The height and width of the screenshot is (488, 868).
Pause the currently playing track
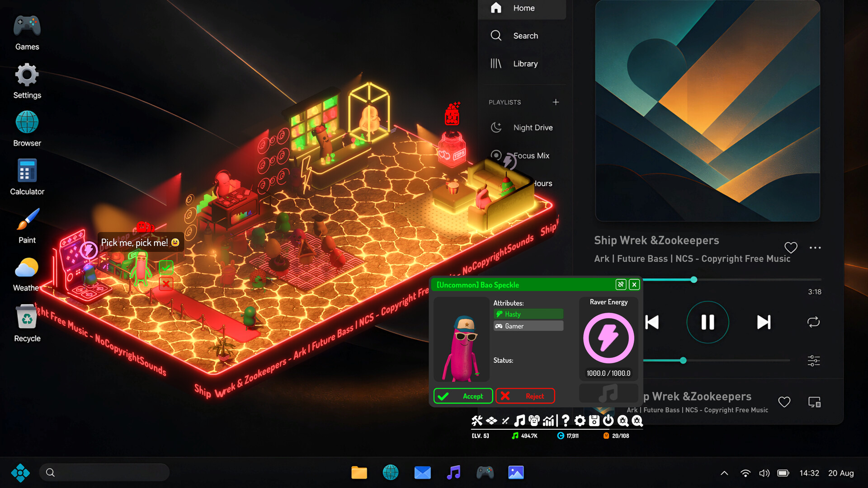[708, 322]
